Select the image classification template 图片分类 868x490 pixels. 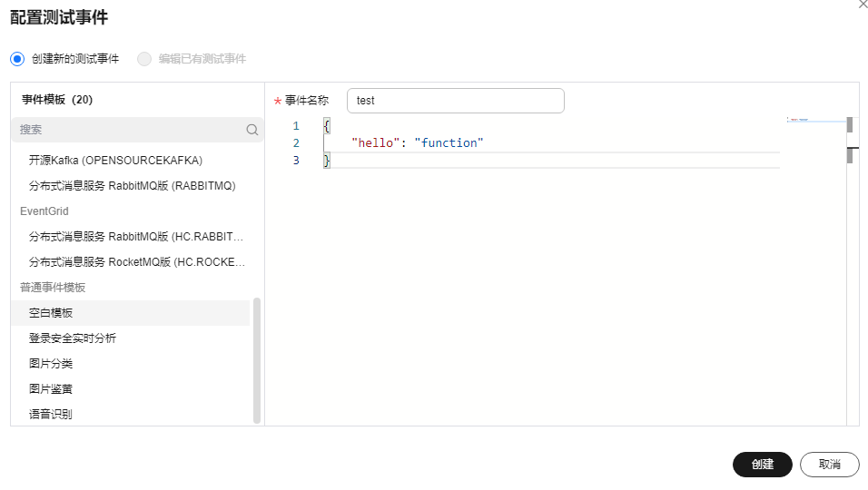[51, 364]
